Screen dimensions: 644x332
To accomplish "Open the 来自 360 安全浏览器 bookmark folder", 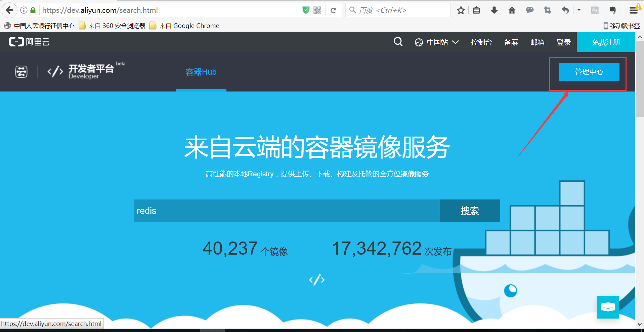I will pyautogui.click(x=112, y=26).
